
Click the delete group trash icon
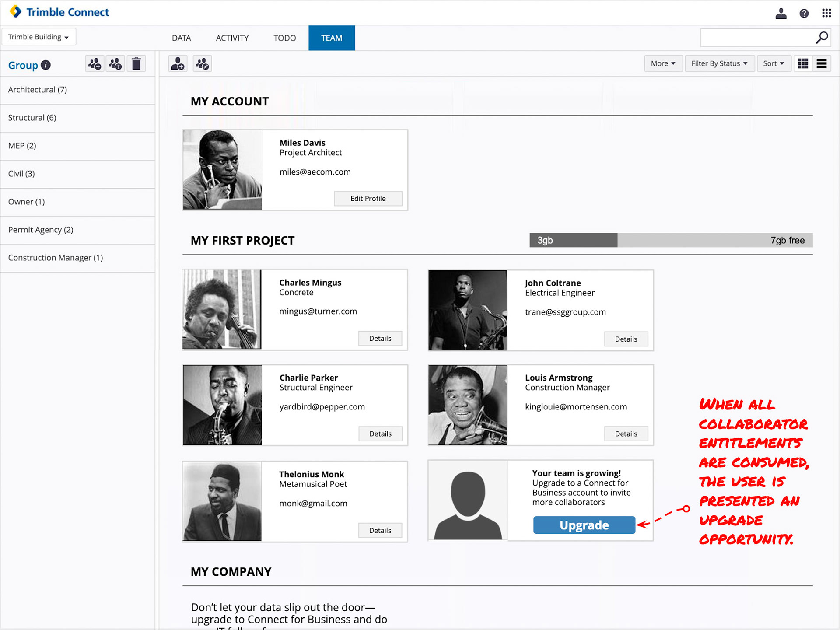click(x=136, y=64)
